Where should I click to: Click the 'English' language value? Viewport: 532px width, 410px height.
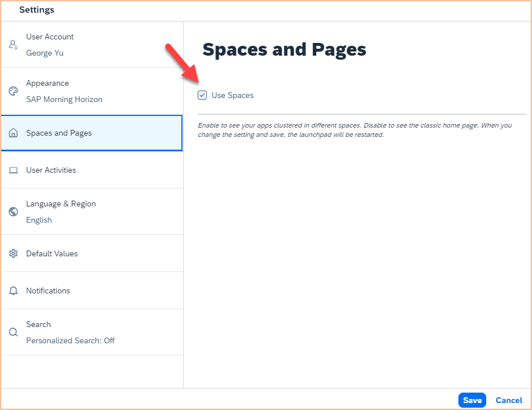coord(39,220)
